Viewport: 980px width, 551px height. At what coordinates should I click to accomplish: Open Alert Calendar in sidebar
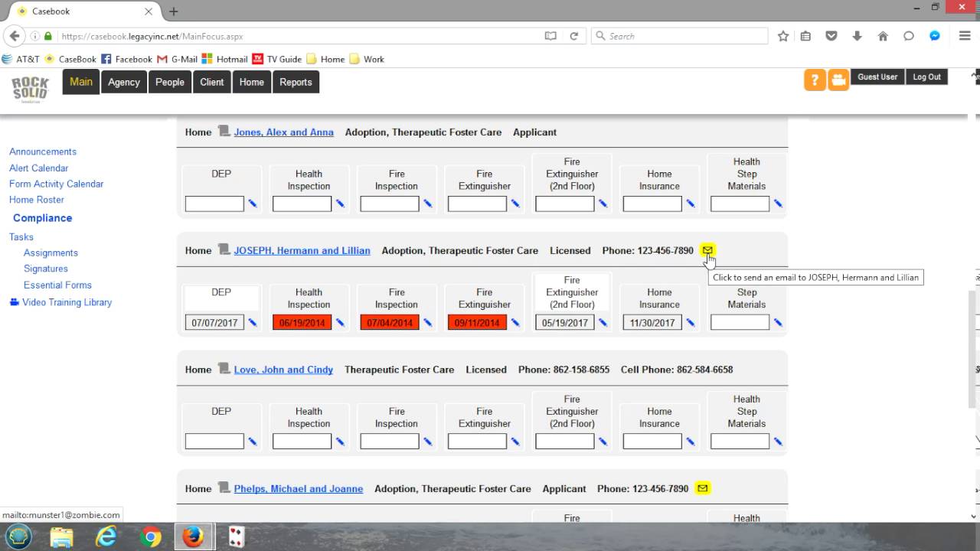[38, 168]
